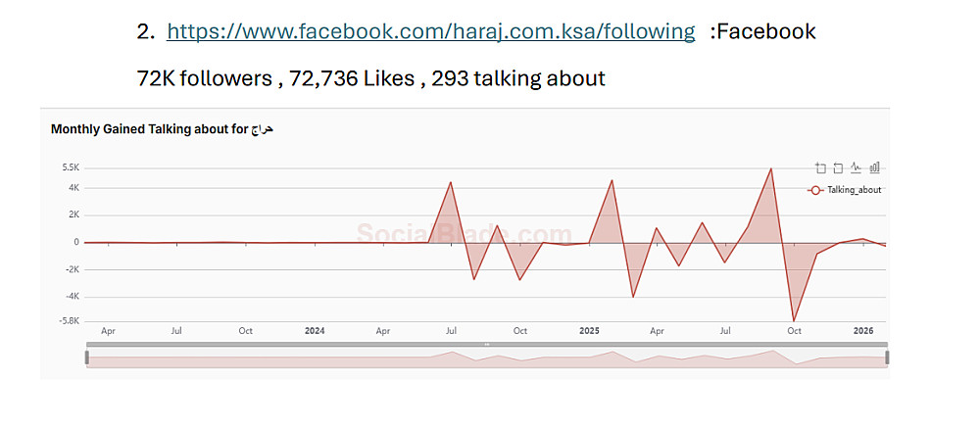Click the left handle of range slider
Screen dimensions: 980x429
87,358
